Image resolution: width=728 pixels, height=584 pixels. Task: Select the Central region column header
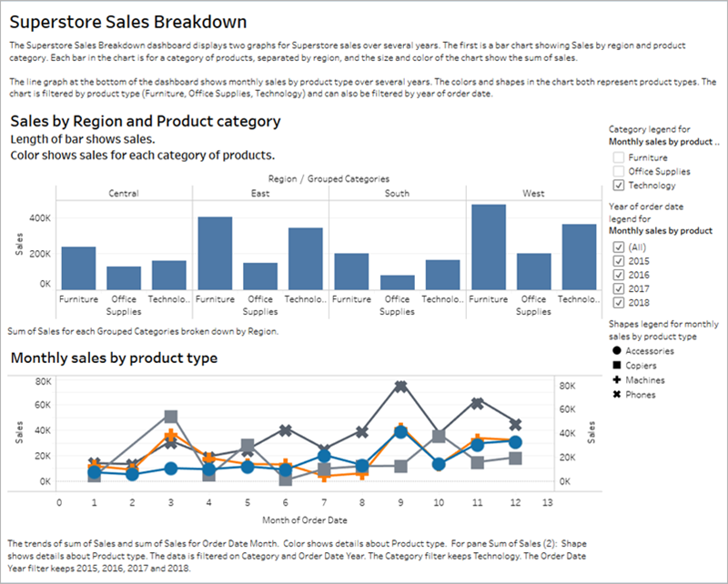124,193
